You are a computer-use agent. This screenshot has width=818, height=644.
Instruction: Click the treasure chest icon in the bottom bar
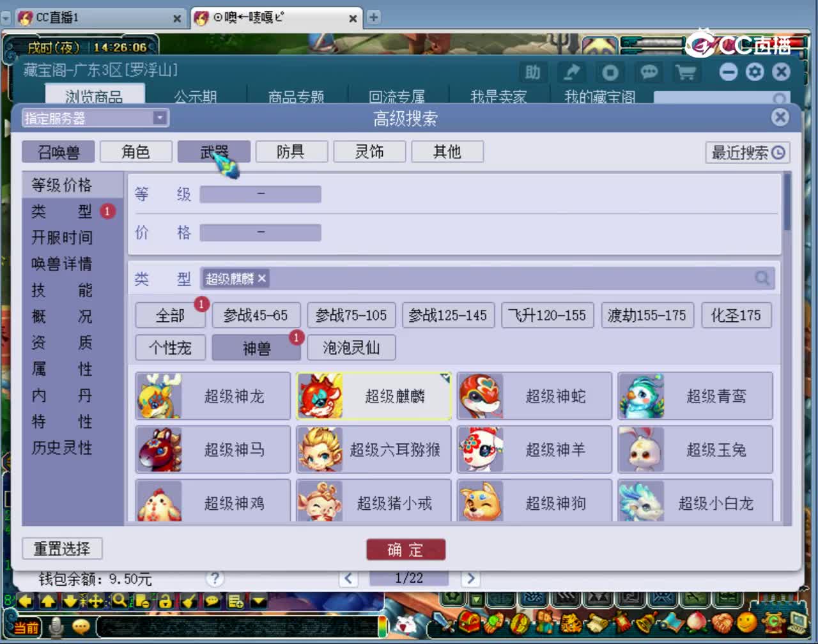(x=470, y=622)
